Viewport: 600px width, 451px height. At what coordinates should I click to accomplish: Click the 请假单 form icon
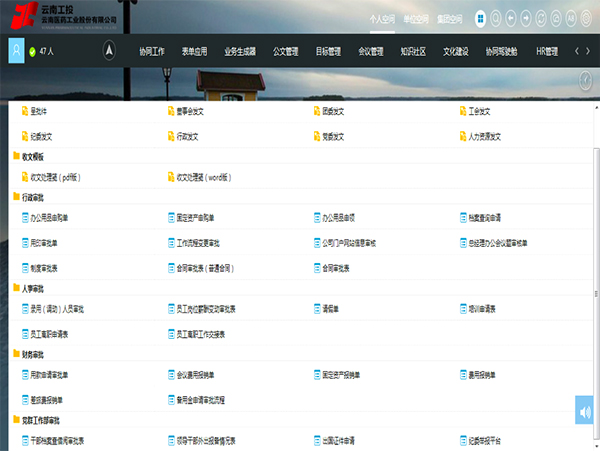(317, 309)
